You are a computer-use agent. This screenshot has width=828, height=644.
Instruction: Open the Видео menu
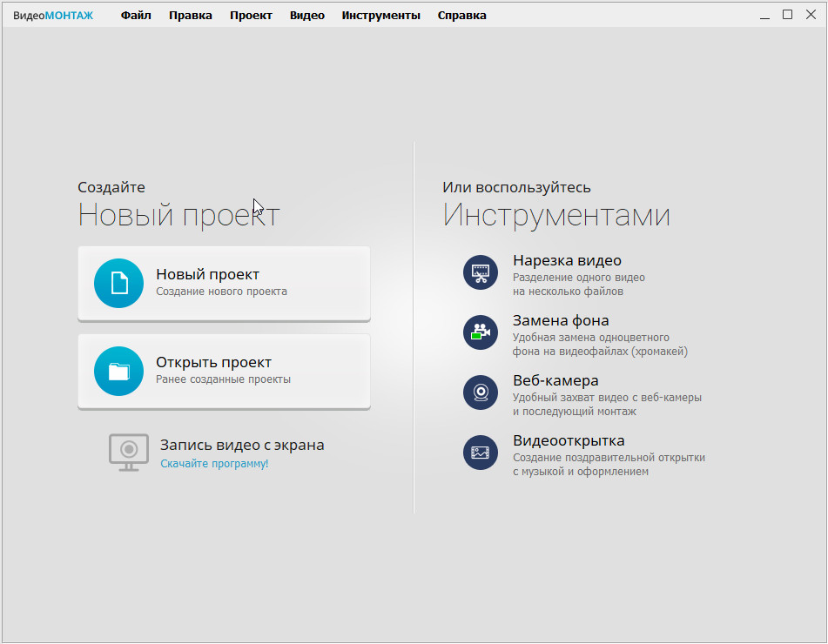306,16
